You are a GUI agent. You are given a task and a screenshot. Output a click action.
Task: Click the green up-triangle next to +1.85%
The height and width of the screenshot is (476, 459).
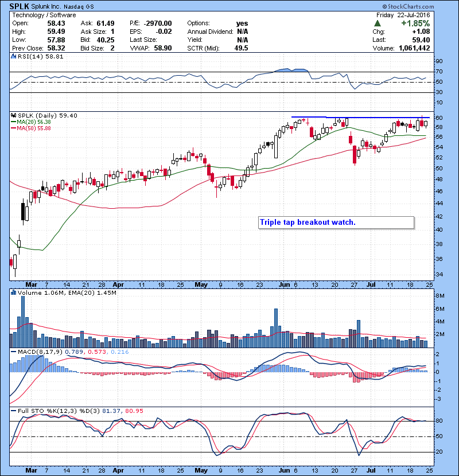[x=378, y=24]
